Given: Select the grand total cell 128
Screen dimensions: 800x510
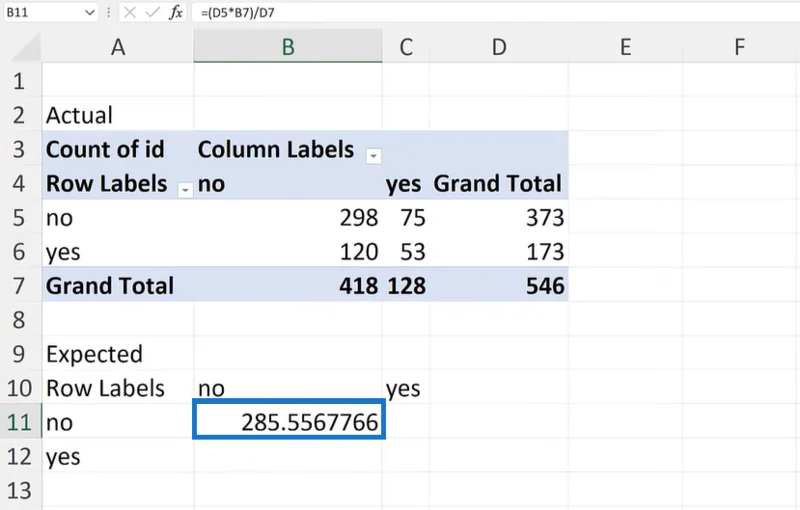Looking at the screenshot, I should [406, 286].
